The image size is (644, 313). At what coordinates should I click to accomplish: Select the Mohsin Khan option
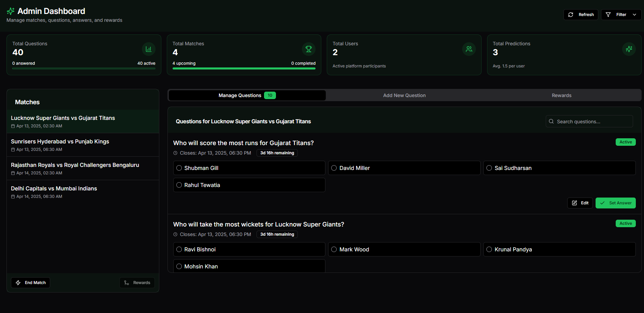[249, 266]
